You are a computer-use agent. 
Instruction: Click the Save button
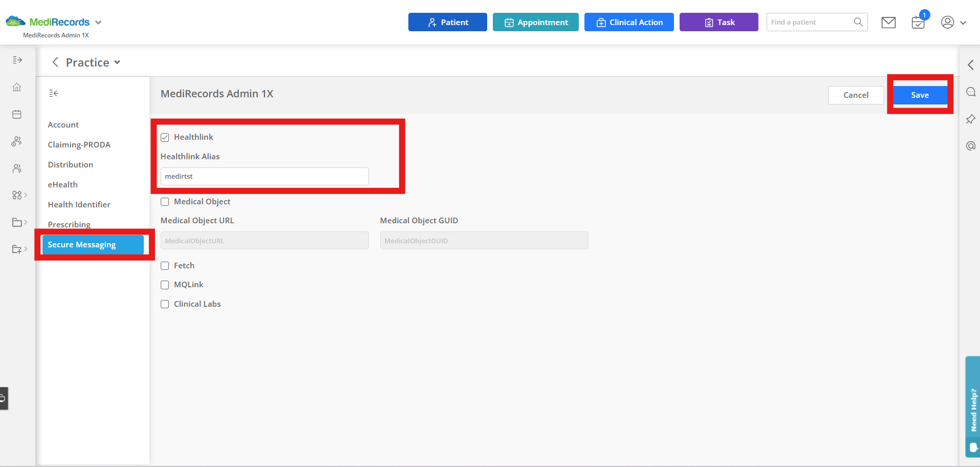click(920, 95)
